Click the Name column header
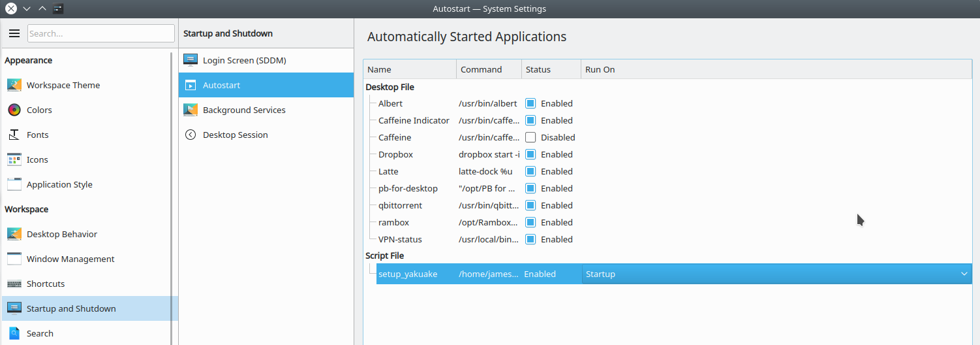The image size is (980, 345). (410, 69)
